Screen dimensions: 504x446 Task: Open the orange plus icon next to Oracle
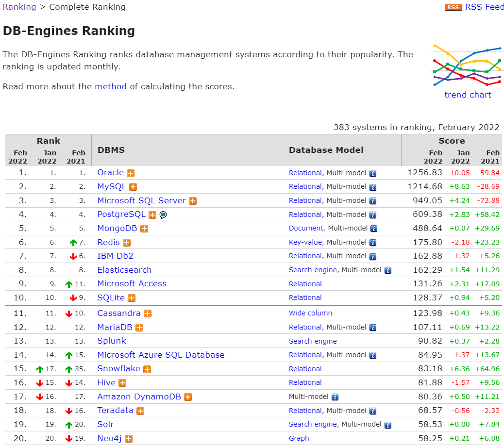click(x=131, y=173)
